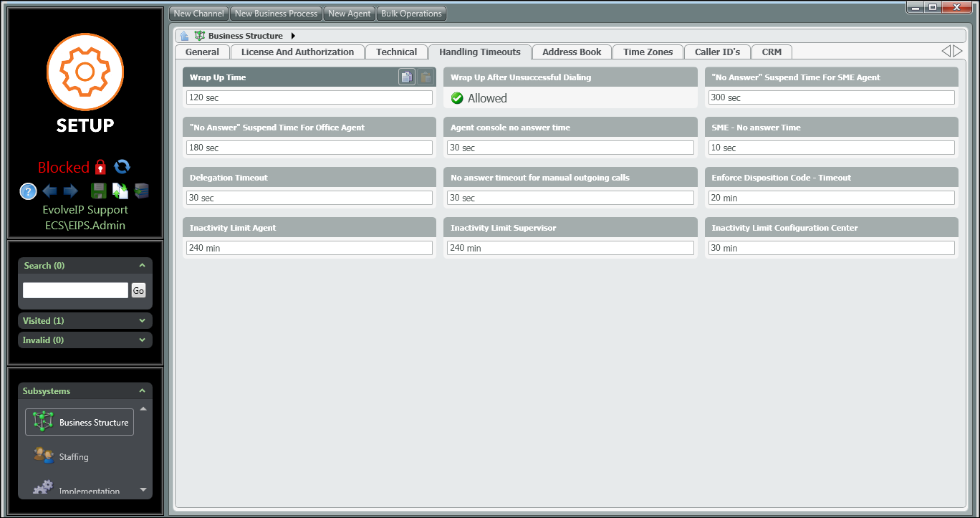Click the blue refresh arrows icon
This screenshot has height=518, width=980.
[123, 166]
